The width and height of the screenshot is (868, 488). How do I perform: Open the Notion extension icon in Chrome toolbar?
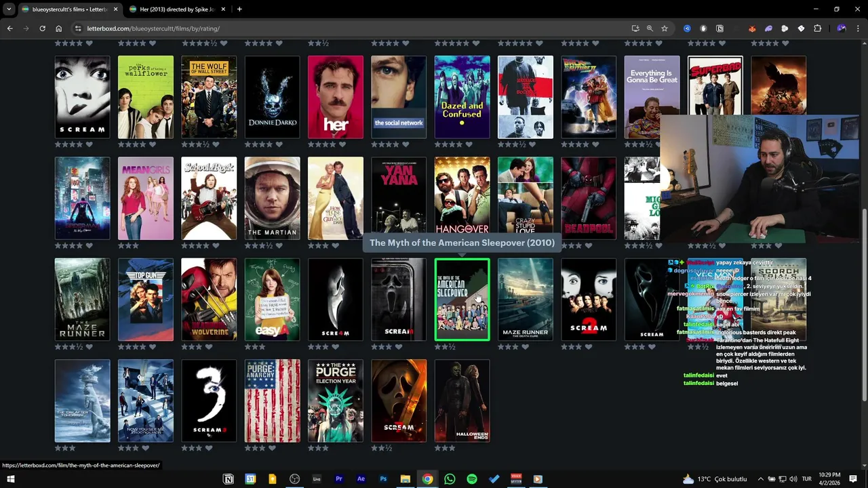[719, 28]
